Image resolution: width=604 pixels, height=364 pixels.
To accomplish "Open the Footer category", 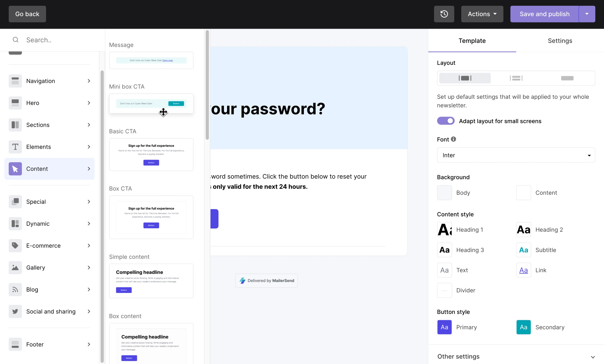I will click(49, 345).
